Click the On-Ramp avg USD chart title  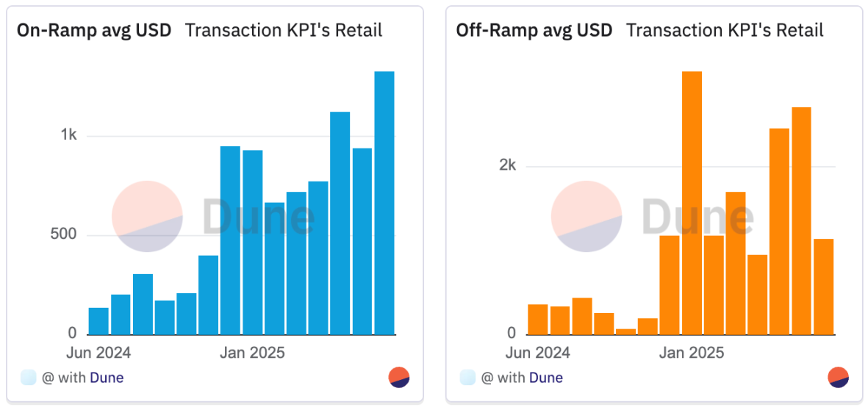point(94,30)
